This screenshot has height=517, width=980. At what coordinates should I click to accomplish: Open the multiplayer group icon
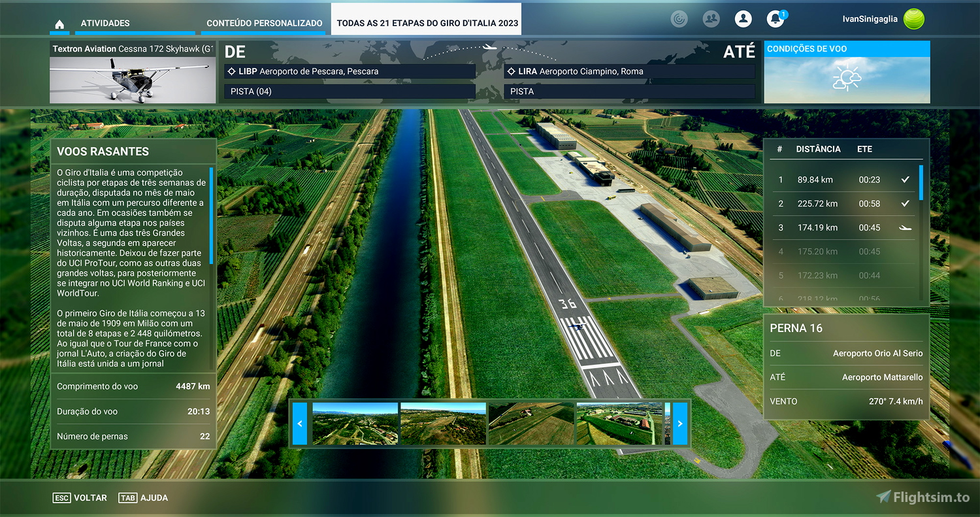711,19
